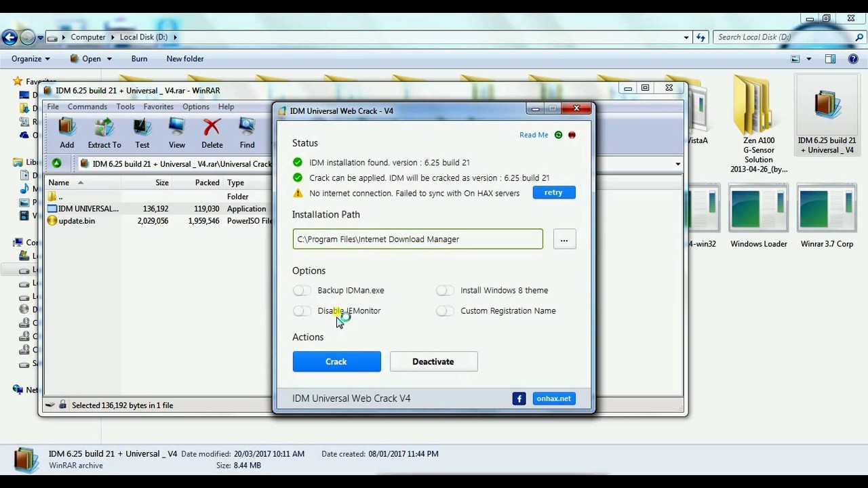Click the red round icon beside Read Me
This screenshot has height=488, width=868.
[x=572, y=135]
